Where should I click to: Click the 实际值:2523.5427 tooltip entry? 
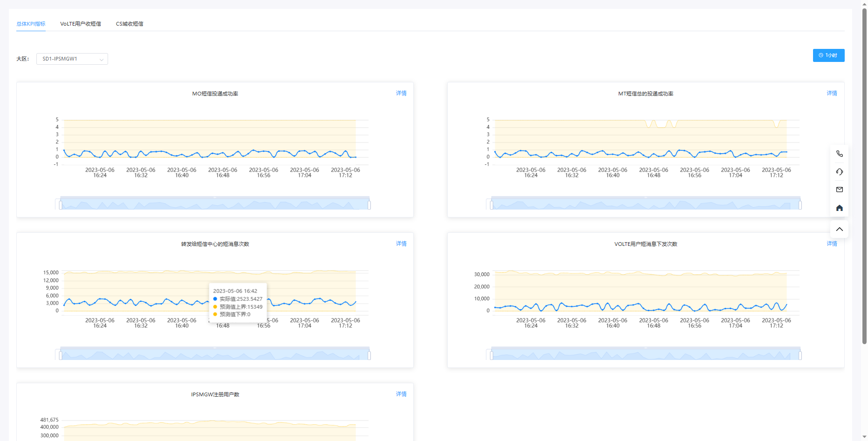click(x=238, y=299)
